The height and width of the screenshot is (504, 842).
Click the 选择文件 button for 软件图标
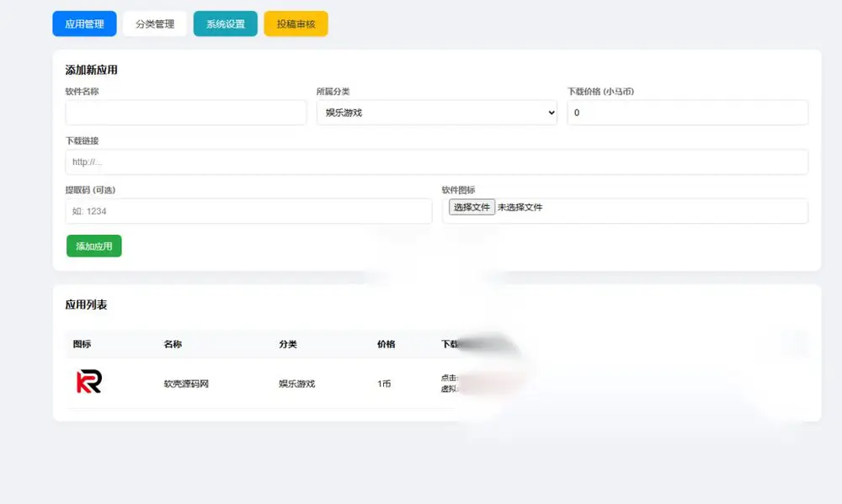click(472, 207)
